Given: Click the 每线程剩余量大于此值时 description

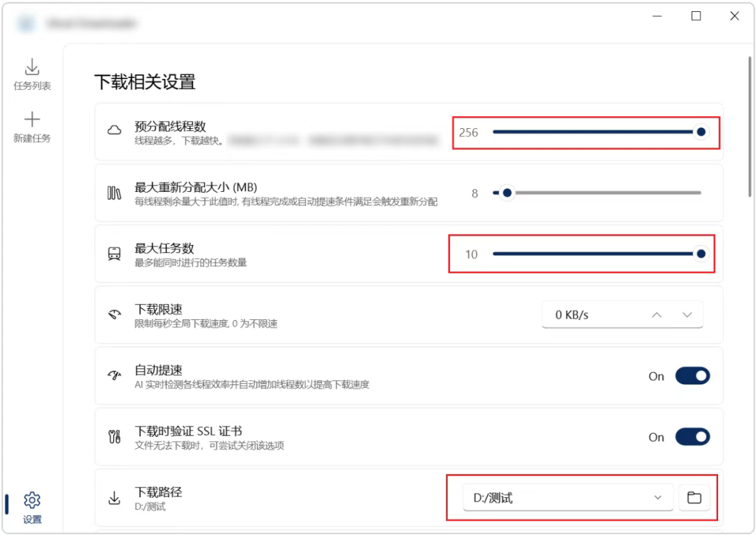Looking at the screenshot, I should [286, 202].
